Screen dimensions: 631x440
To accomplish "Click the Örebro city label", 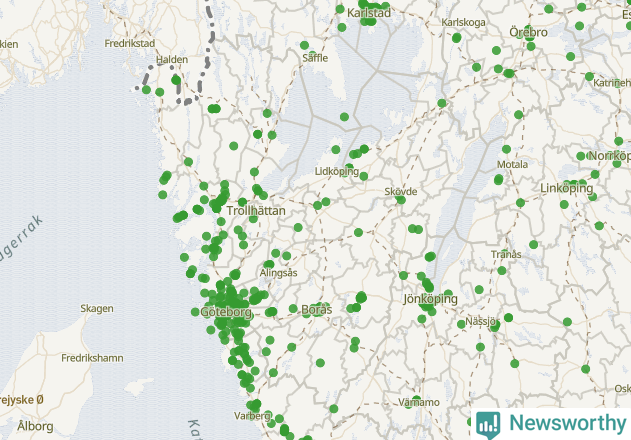I will pos(528,32).
